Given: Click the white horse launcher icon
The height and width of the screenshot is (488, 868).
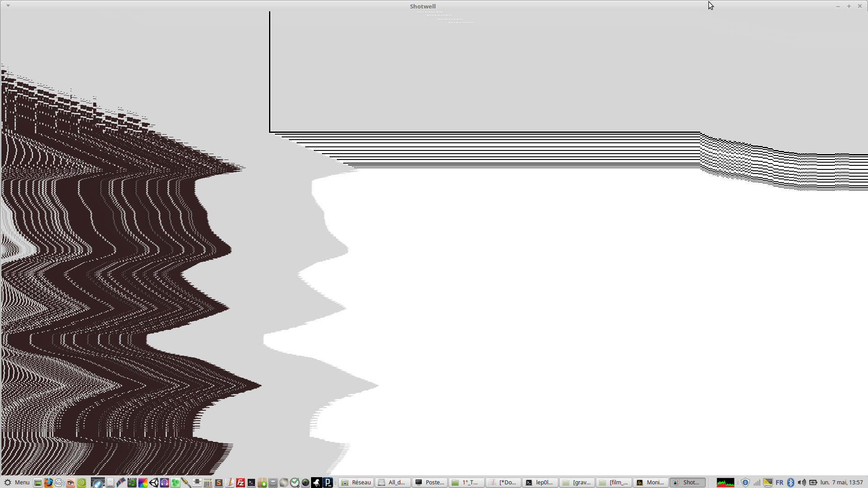Looking at the screenshot, I should tap(316, 483).
